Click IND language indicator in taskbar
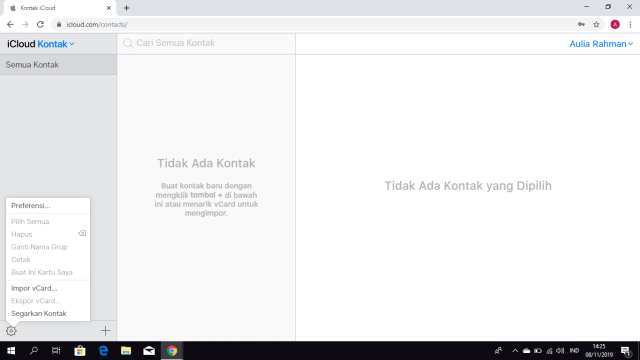This screenshot has width=640, height=360. 574,351
